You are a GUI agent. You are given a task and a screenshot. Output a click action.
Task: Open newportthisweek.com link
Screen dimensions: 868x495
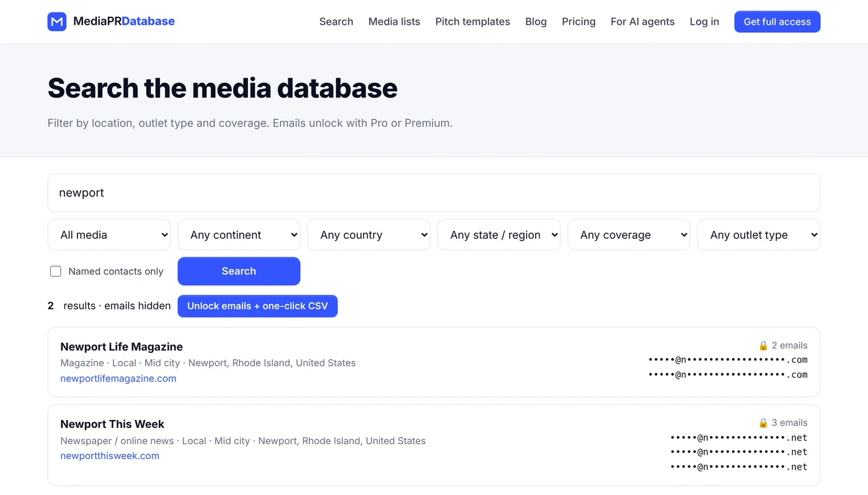[x=110, y=456]
